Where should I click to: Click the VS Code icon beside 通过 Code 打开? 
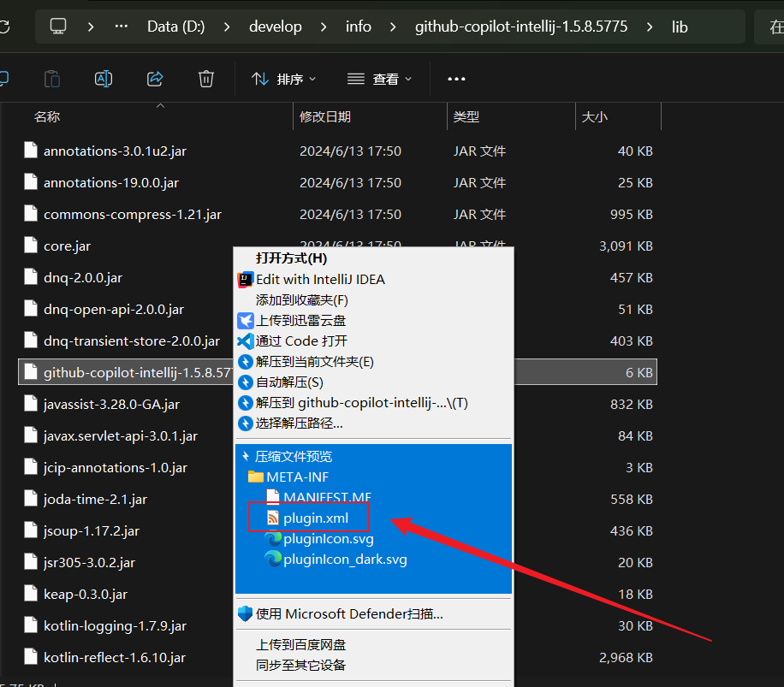pos(245,341)
